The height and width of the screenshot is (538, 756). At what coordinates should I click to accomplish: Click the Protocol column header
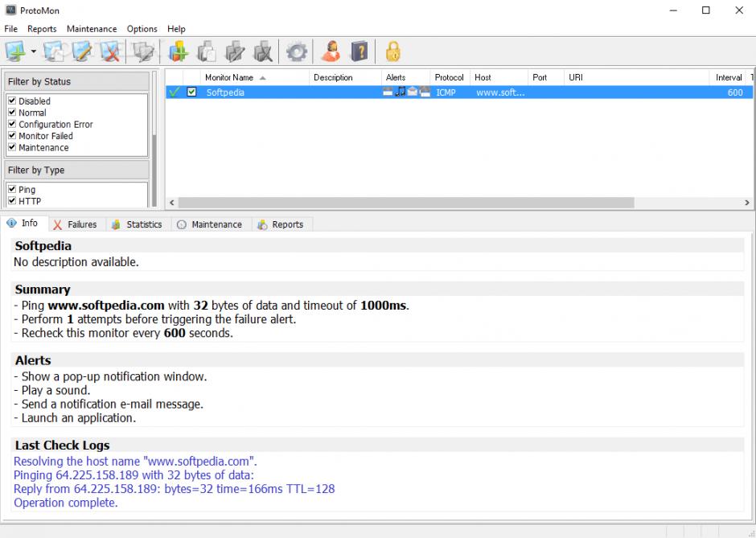click(x=450, y=78)
